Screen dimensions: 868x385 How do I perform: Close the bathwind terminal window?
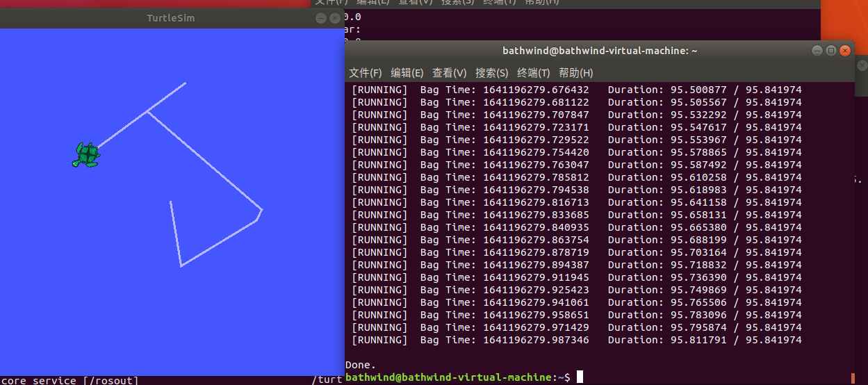845,51
